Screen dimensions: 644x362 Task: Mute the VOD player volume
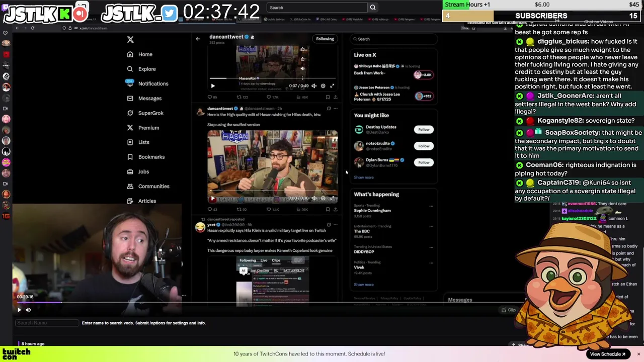tap(28, 310)
